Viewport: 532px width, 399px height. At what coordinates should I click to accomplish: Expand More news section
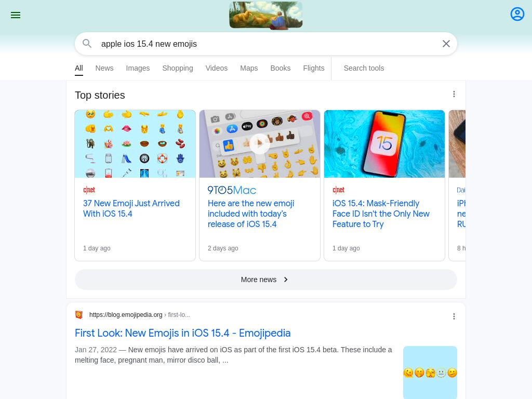265,280
